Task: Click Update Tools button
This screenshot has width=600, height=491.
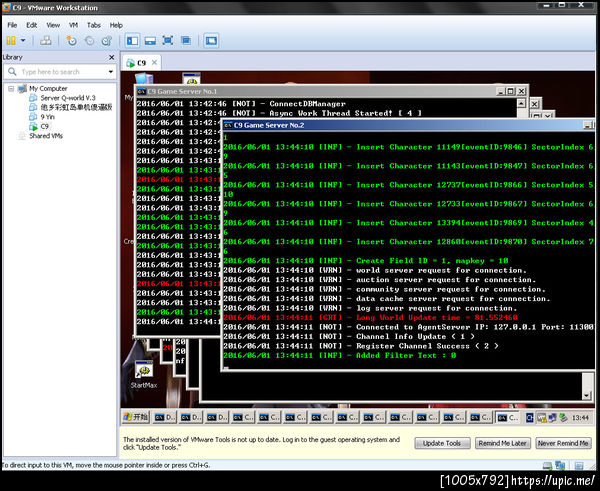Action: (x=442, y=443)
